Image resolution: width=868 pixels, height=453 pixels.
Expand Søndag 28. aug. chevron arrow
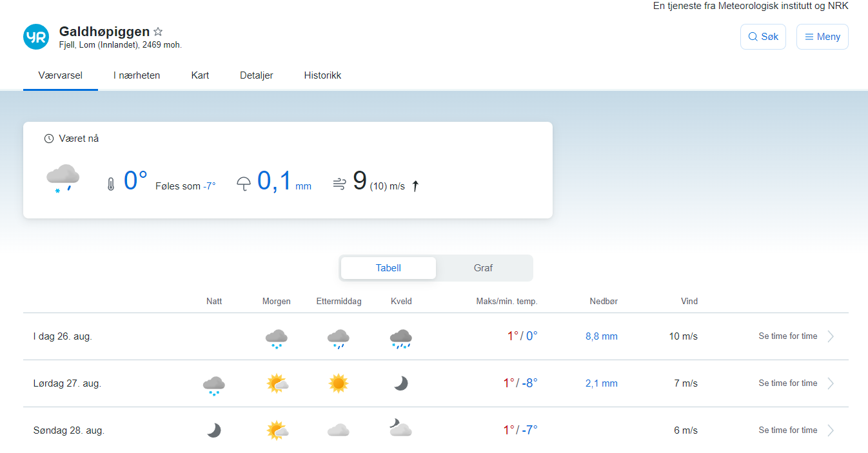point(831,430)
